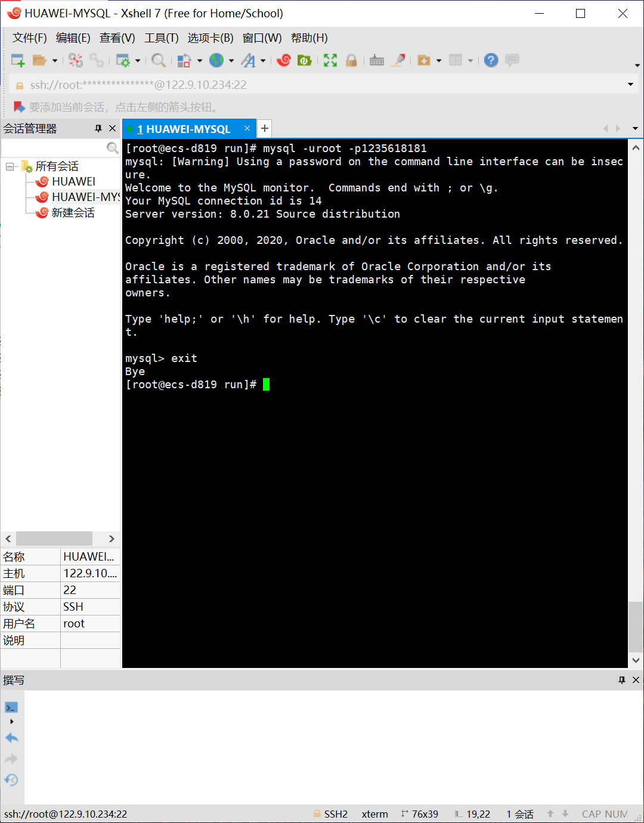Expand the layout panes dropdown arrow
The image size is (644, 823).
(x=470, y=60)
